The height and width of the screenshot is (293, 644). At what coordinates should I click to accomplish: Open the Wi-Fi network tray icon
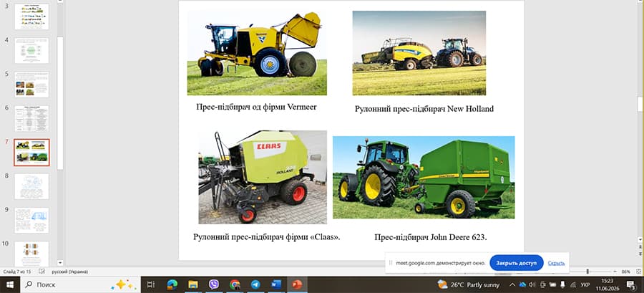(573, 284)
